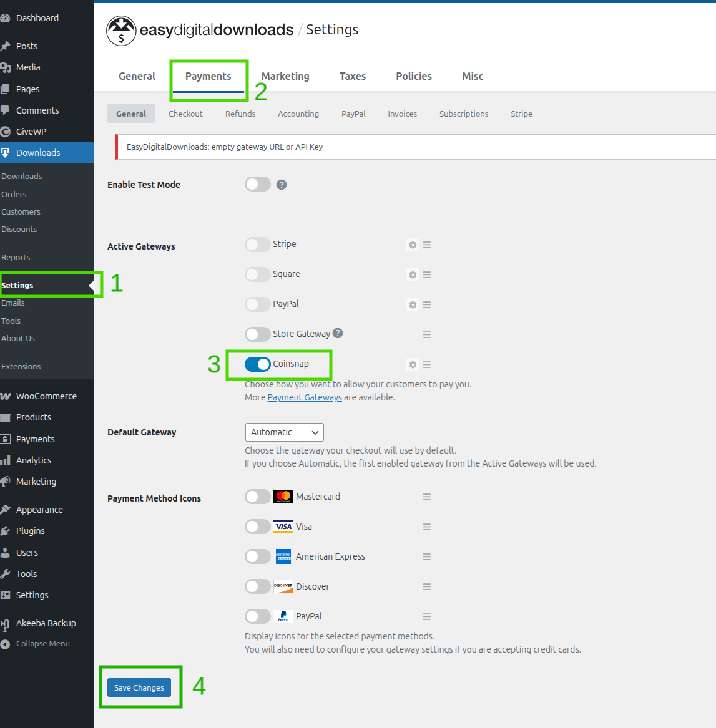Click the Square gateway settings gear

pos(412,274)
